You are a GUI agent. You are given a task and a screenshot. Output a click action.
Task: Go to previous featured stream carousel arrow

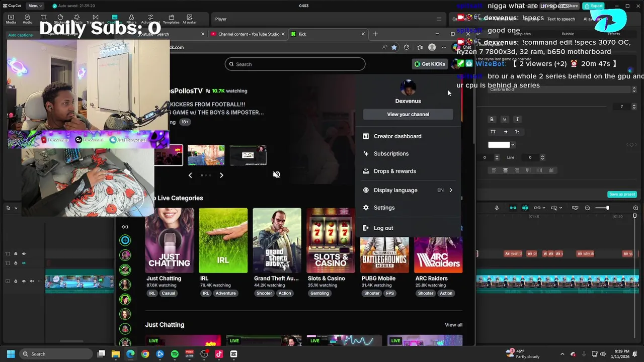coord(190,175)
